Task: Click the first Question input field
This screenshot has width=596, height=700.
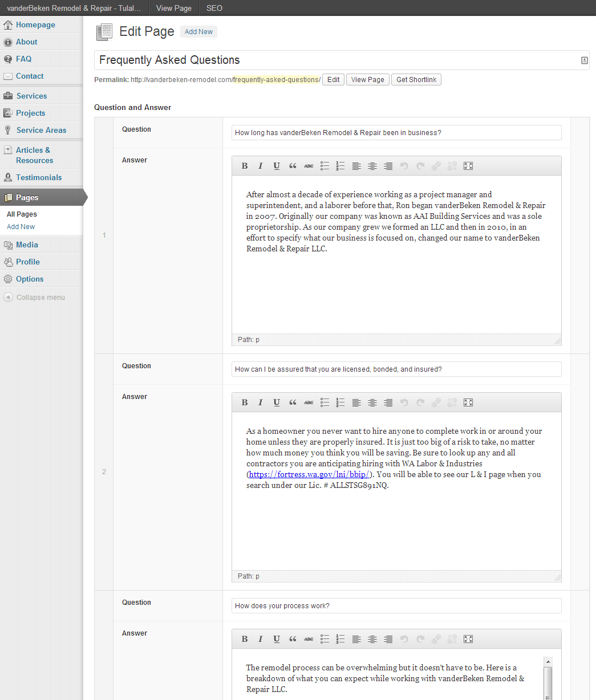Action: pos(396,133)
